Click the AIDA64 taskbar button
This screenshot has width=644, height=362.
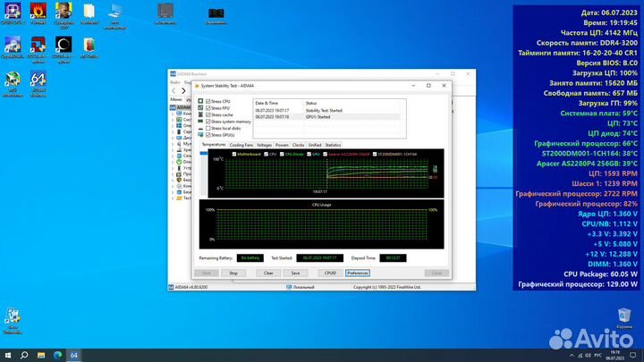[74, 355]
